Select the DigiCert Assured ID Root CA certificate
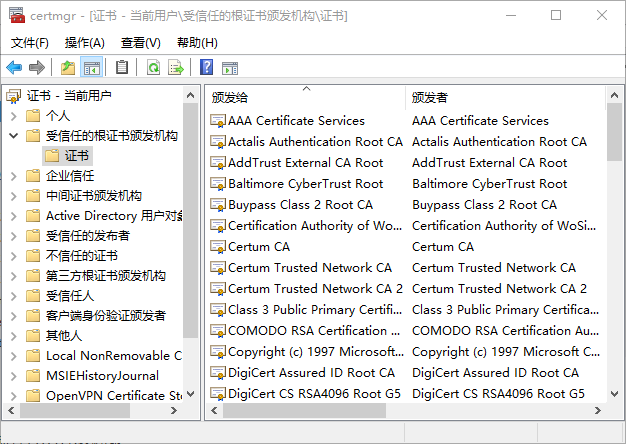 (310, 373)
